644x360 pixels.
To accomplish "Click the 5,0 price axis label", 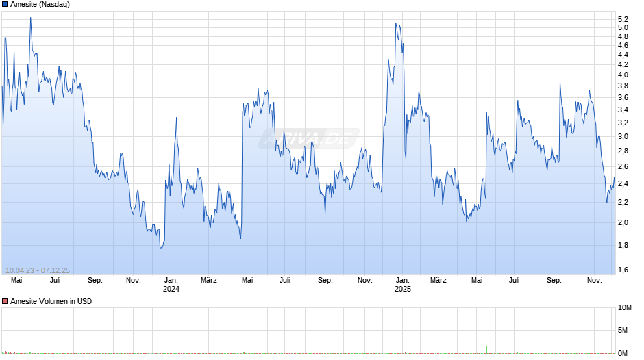I will [623, 28].
